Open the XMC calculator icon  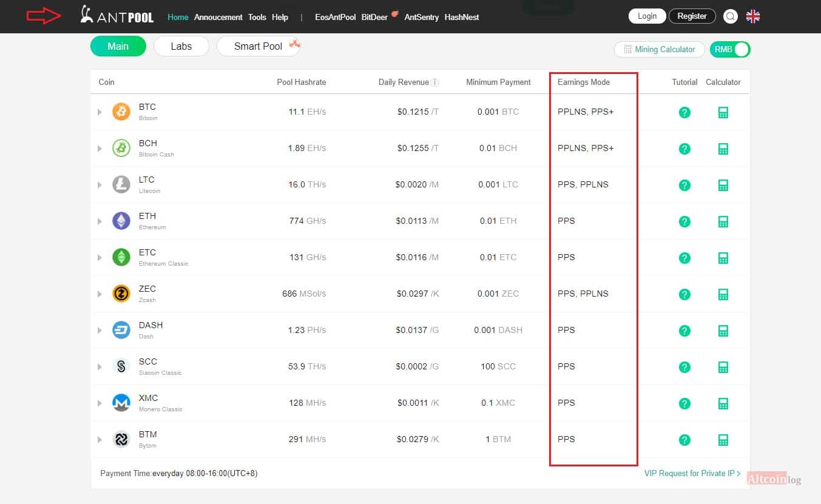coord(723,403)
